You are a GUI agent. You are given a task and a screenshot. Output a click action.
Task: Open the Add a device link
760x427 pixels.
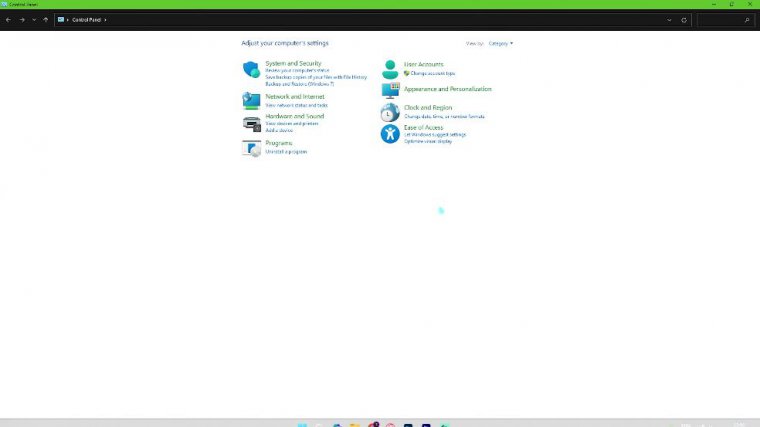279,130
